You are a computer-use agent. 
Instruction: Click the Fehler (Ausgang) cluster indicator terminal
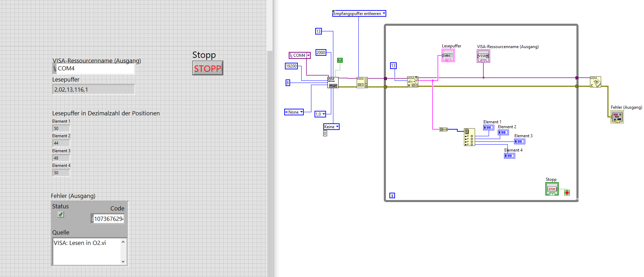pyautogui.click(x=617, y=117)
